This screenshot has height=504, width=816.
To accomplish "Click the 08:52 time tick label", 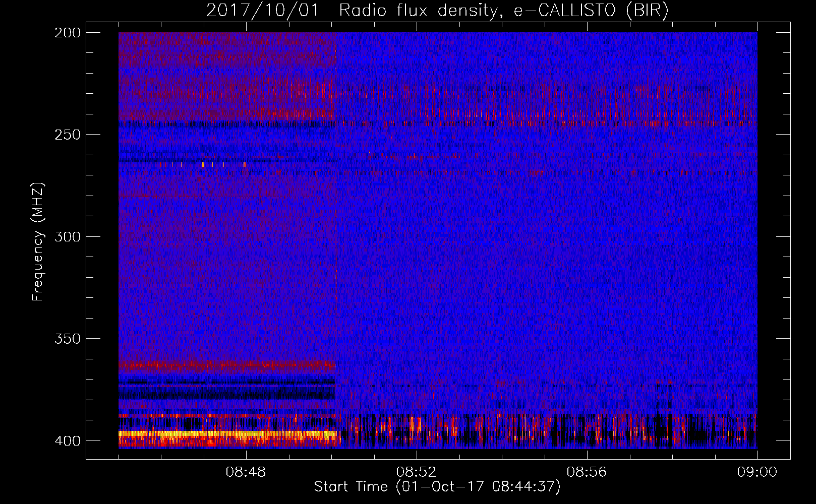I will (416, 472).
